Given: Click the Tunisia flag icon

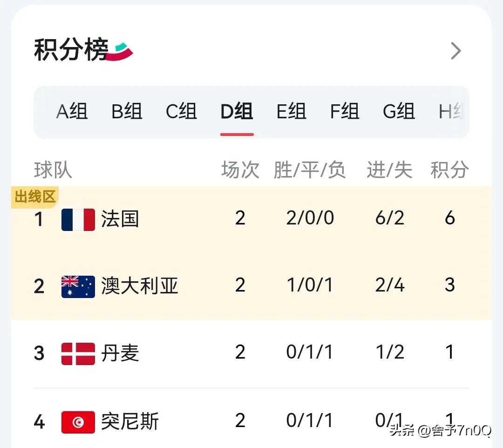Looking at the screenshot, I should (78, 422).
